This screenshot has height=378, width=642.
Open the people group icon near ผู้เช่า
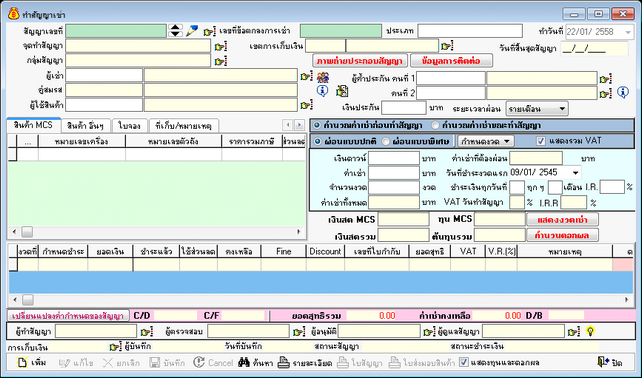(x=323, y=77)
